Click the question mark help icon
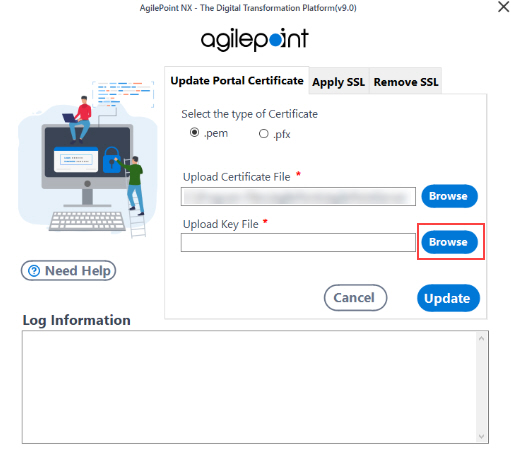Viewport: 511px width, 450px height. pos(34,271)
